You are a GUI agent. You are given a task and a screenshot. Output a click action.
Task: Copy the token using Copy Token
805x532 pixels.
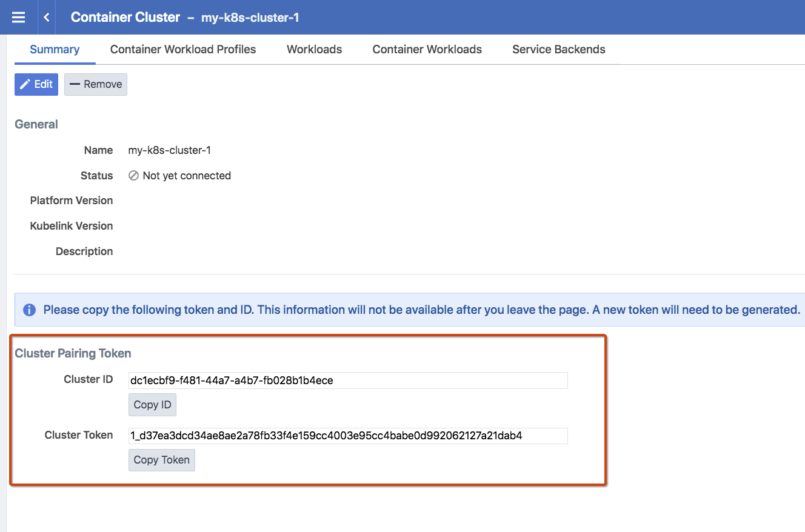click(x=161, y=460)
